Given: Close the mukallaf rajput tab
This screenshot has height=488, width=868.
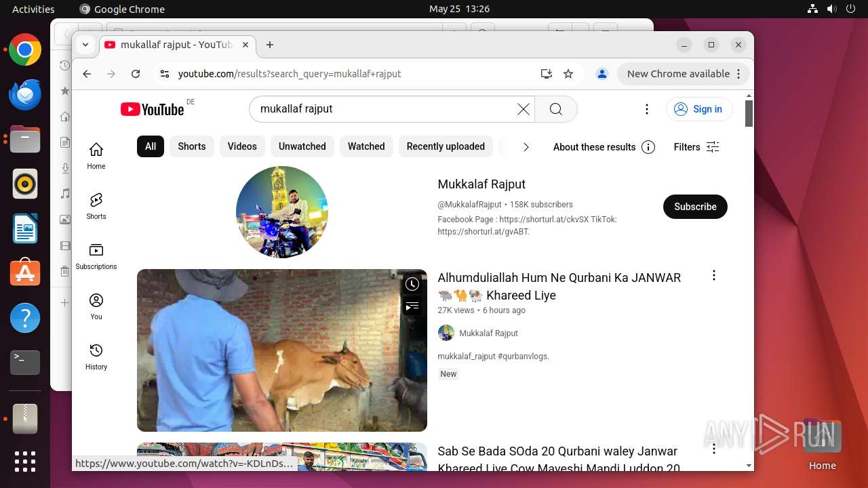Looking at the screenshot, I should pos(245,45).
